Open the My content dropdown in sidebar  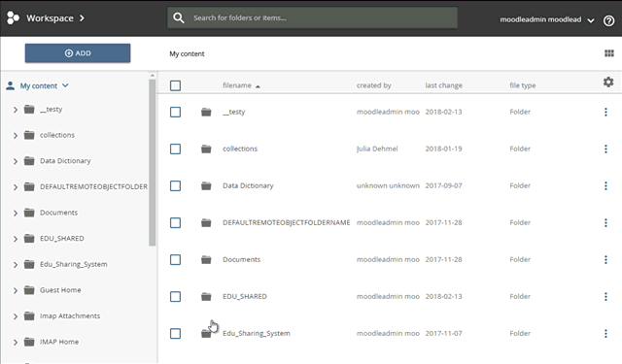click(x=65, y=85)
